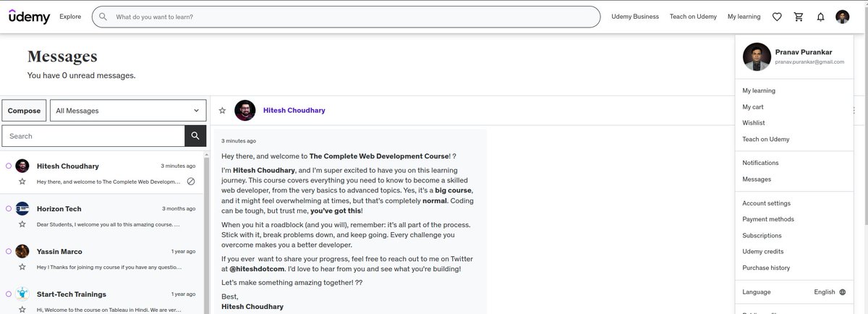Click Hitesh Choudhary avatar in conversation header

pos(245,110)
